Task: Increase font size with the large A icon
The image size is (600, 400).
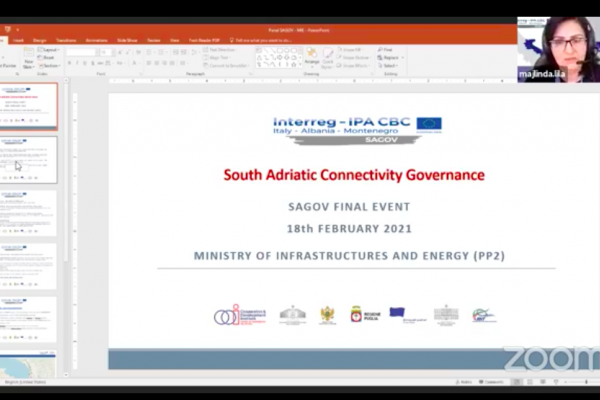Action: (x=120, y=52)
